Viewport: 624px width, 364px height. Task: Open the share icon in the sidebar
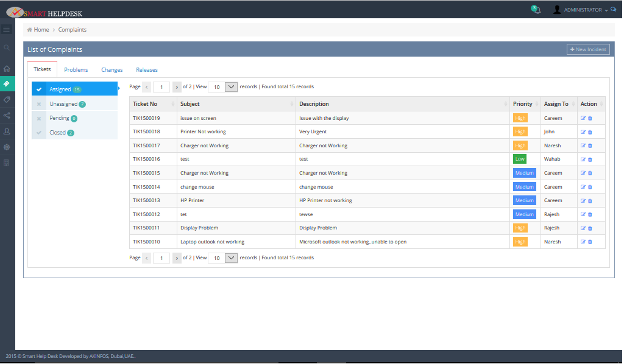click(x=7, y=115)
